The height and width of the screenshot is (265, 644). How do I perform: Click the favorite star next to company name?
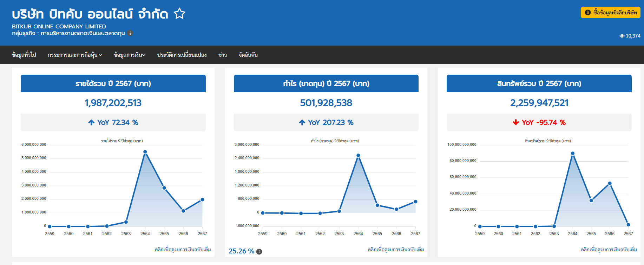click(179, 14)
